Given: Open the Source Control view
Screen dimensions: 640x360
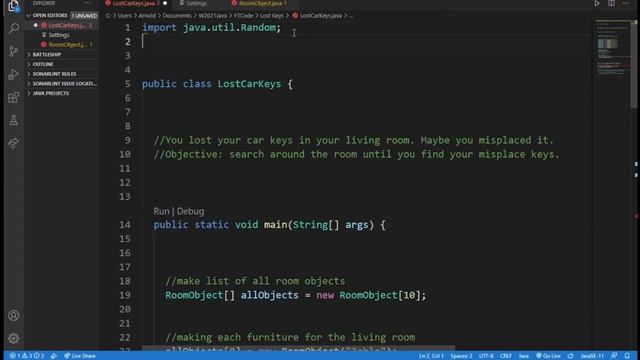Looking at the screenshot, I should click(x=13, y=51).
